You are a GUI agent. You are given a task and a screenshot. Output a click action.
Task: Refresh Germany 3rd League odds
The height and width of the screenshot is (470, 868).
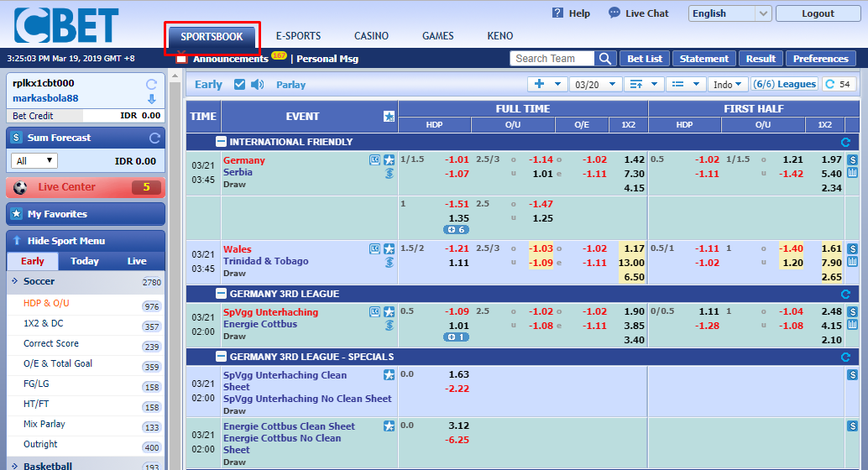(x=845, y=294)
